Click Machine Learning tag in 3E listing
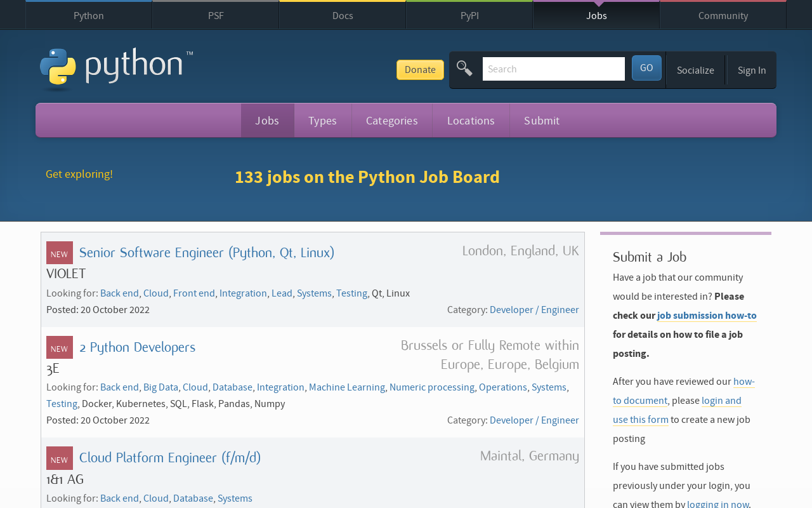The image size is (812, 508). [347, 387]
